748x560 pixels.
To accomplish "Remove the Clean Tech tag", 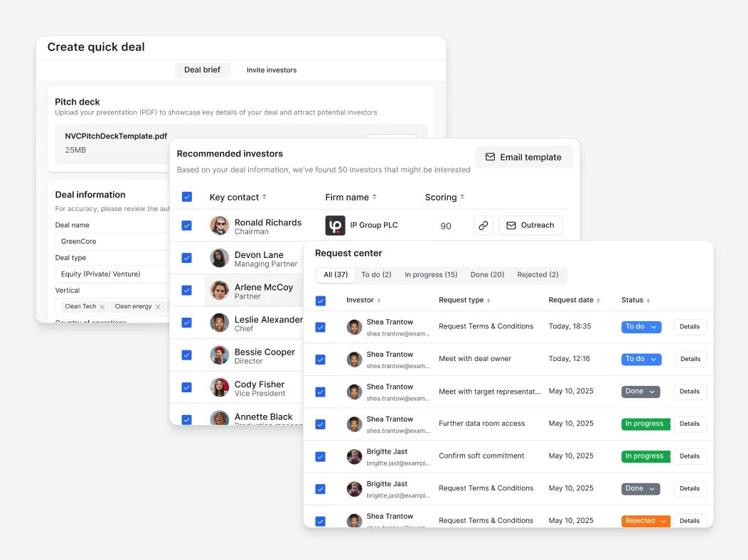I will (102, 307).
